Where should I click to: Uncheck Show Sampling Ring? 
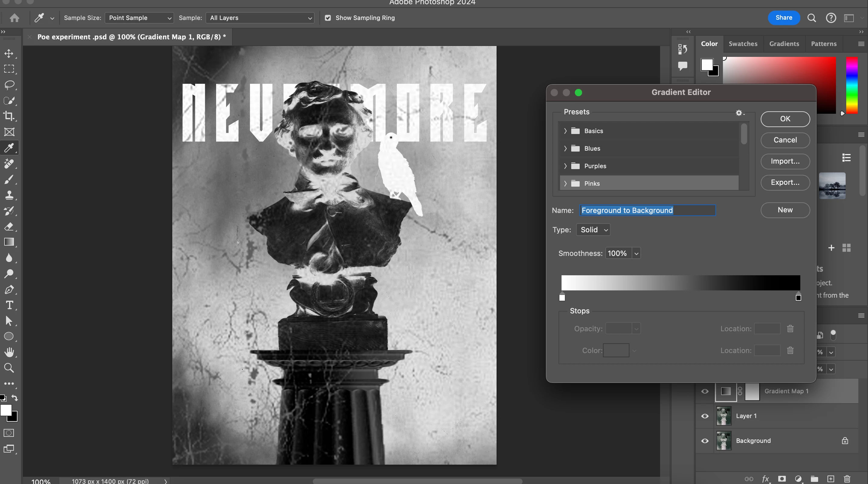pos(328,18)
